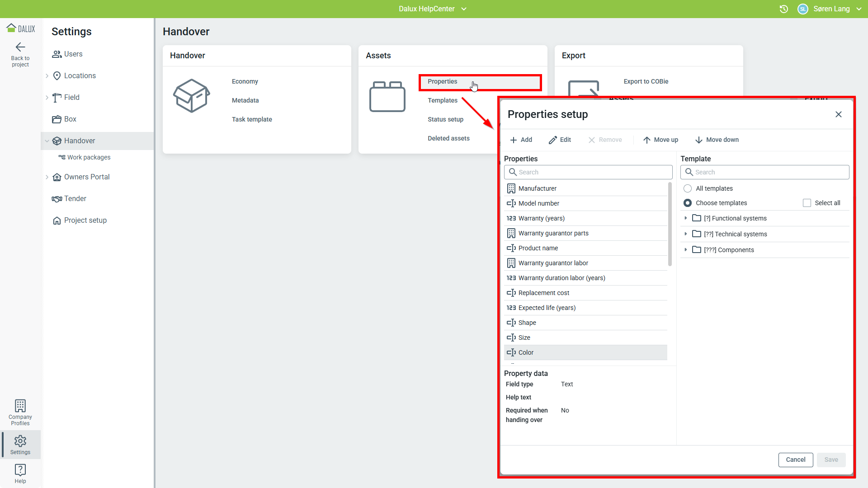Viewport: 868px width, 488px height.
Task: Select the All templates radio button
Action: click(x=688, y=188)
